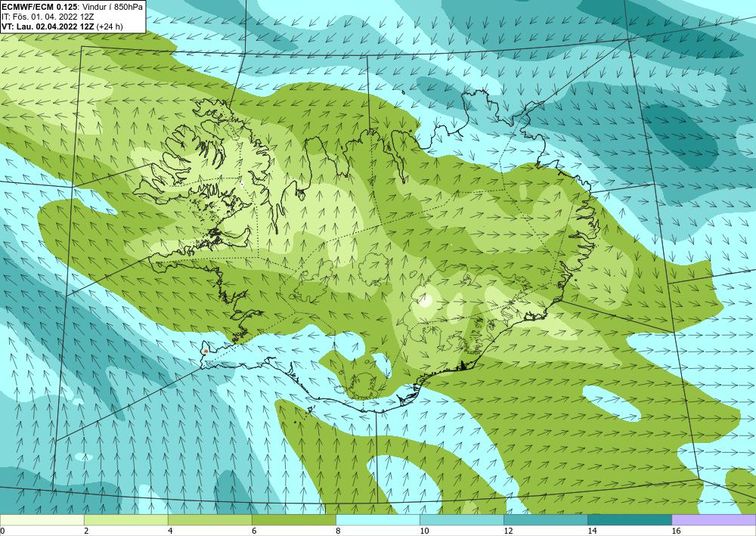Click the legend value label "14"
Viewport: 756px width, 536px height.
[x=592, y=531]
